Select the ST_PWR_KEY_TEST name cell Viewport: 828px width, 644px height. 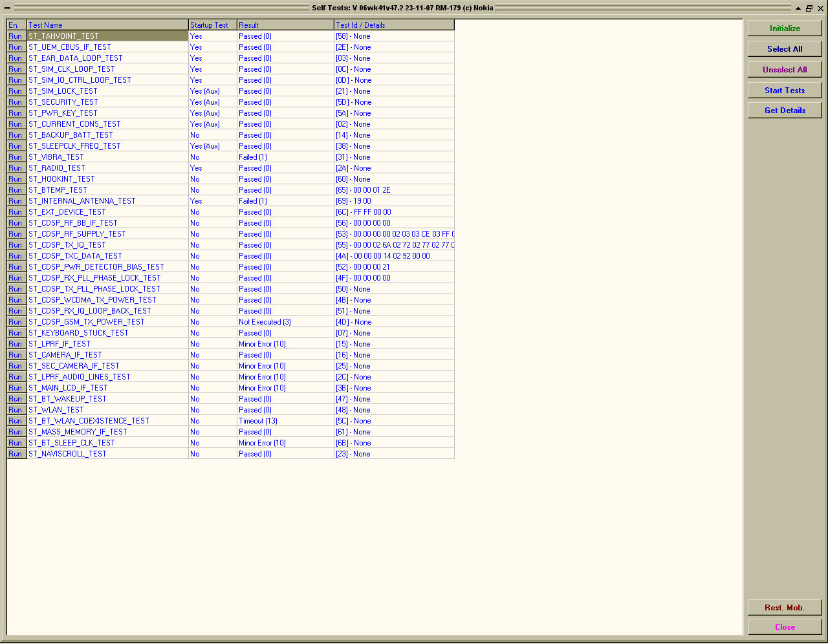click(107, 113)
